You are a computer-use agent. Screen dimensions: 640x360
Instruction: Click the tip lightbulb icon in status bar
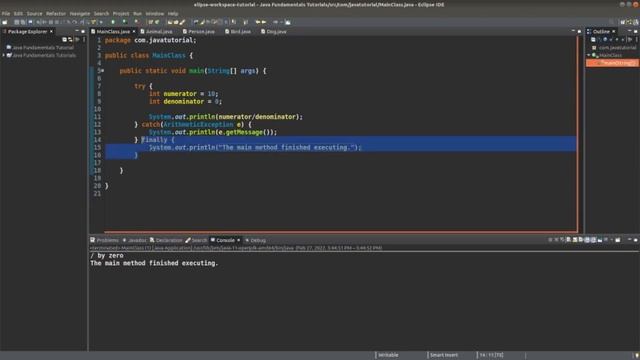pyautogui.click(x=636, y=356)
